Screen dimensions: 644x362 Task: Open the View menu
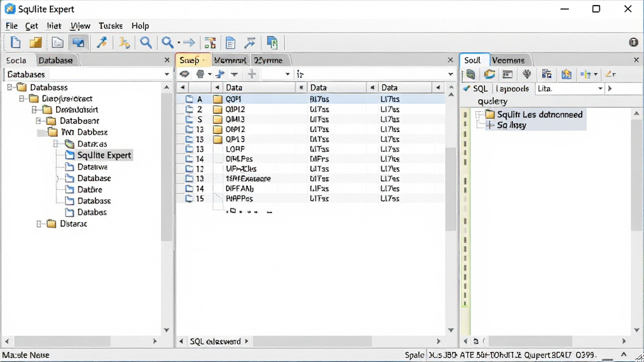(80, 26)
